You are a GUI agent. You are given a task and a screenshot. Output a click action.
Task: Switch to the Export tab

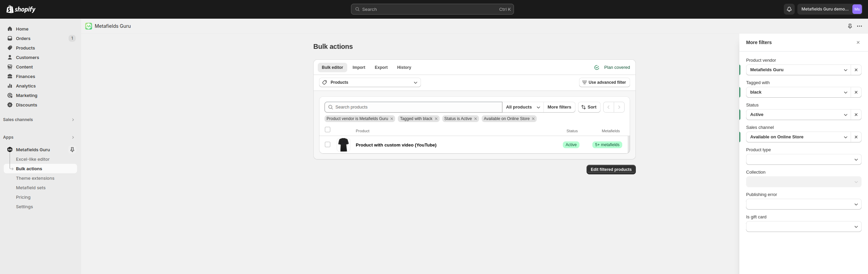click(x=381, y=67)
